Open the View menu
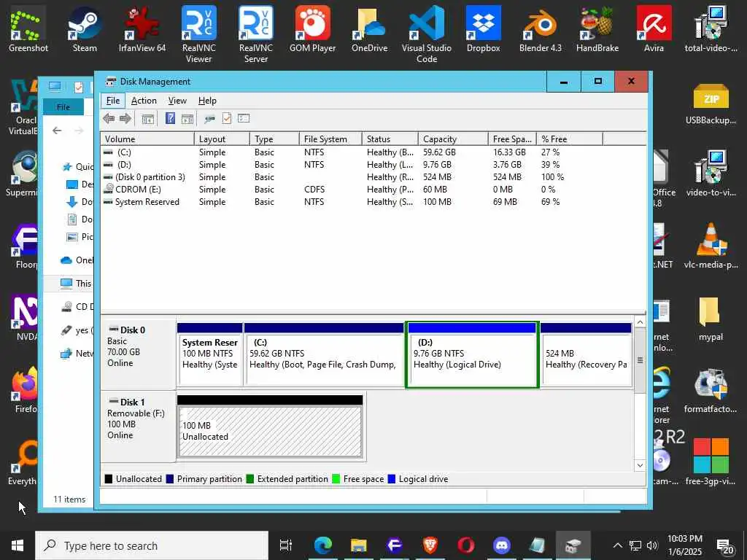 coord(177,101)
